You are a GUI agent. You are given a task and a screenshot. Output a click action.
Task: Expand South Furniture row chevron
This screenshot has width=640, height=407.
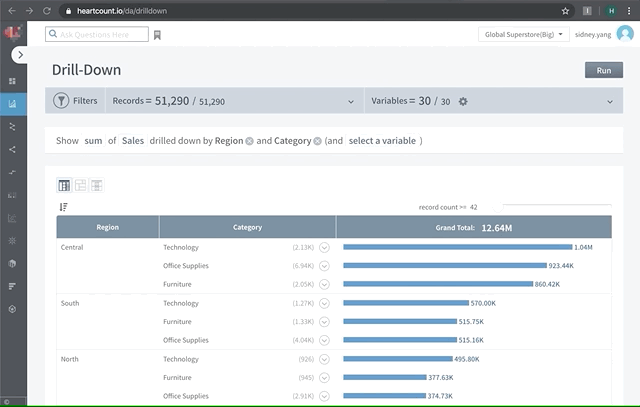click(x=324, y=322)
